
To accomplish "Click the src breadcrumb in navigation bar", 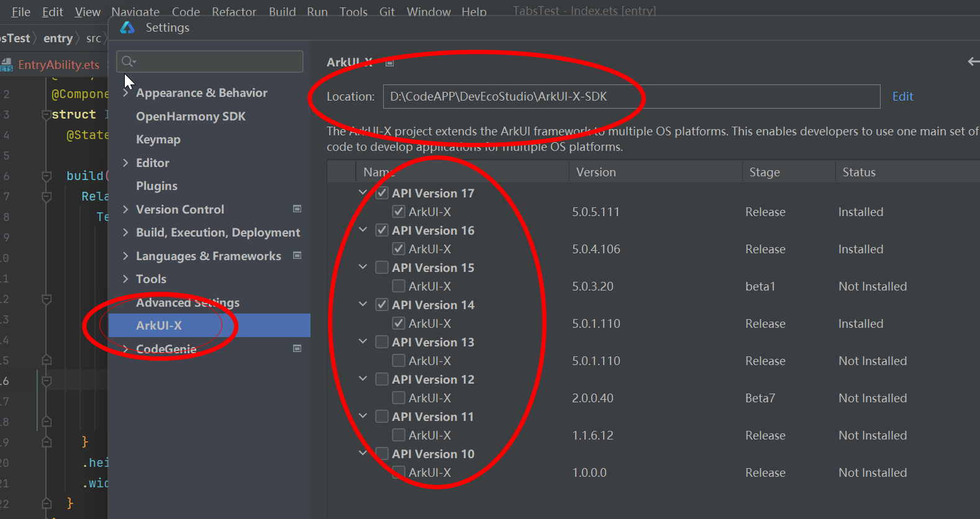I will coord(94,38).
